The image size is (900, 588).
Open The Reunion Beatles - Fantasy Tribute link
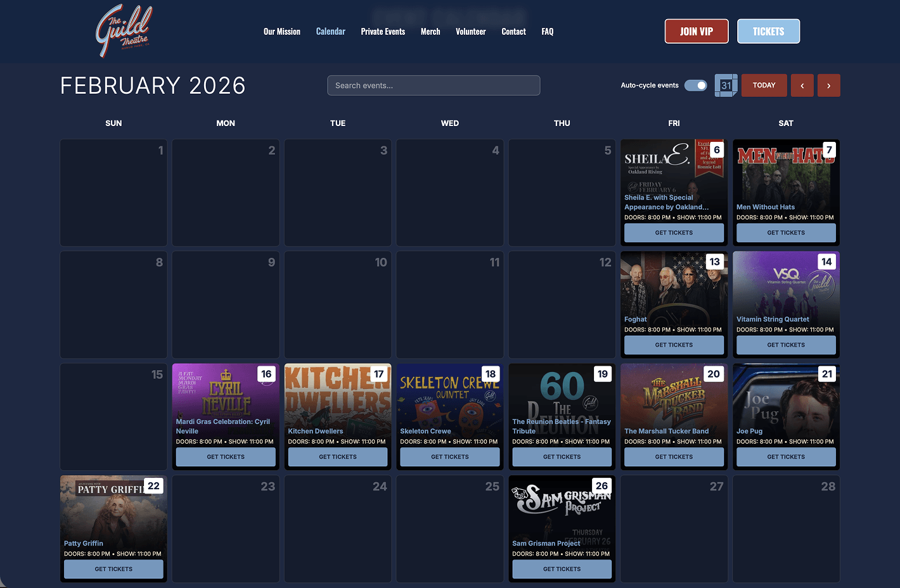pyautogui.click(x=562, y=426)
